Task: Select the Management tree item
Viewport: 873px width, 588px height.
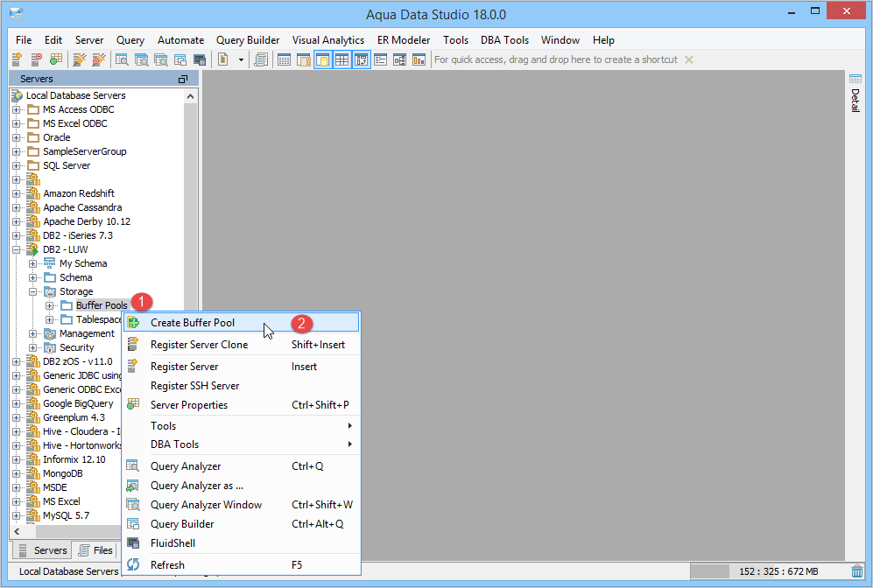Action: click(87, 333)
